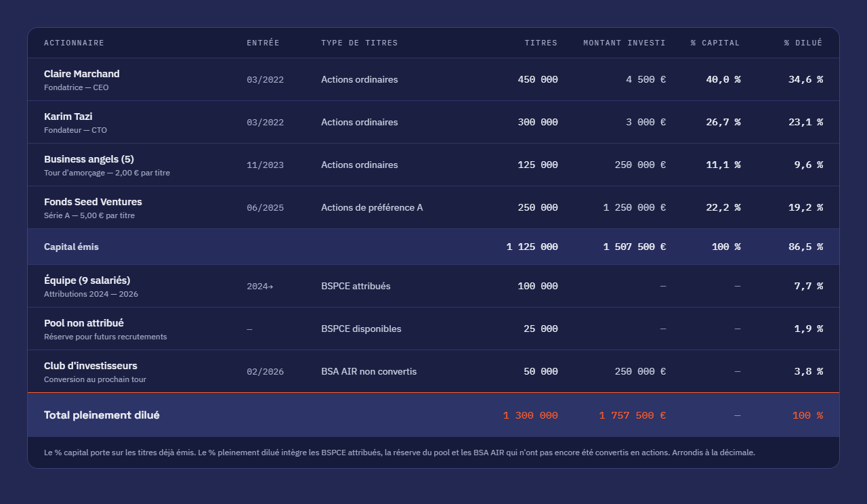Click Business angels' 250 000 € amount
The height and width of the screenshot is (504, 867).
(x=641, y=165)
